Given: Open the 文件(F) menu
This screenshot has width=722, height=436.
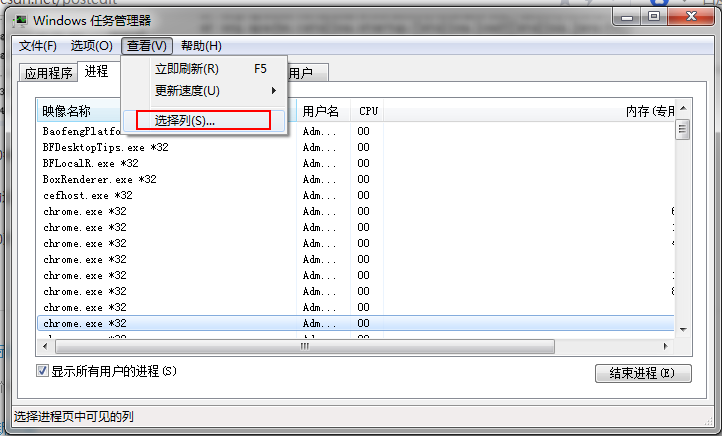Looking at the screenshot, I should coord(38,46).
